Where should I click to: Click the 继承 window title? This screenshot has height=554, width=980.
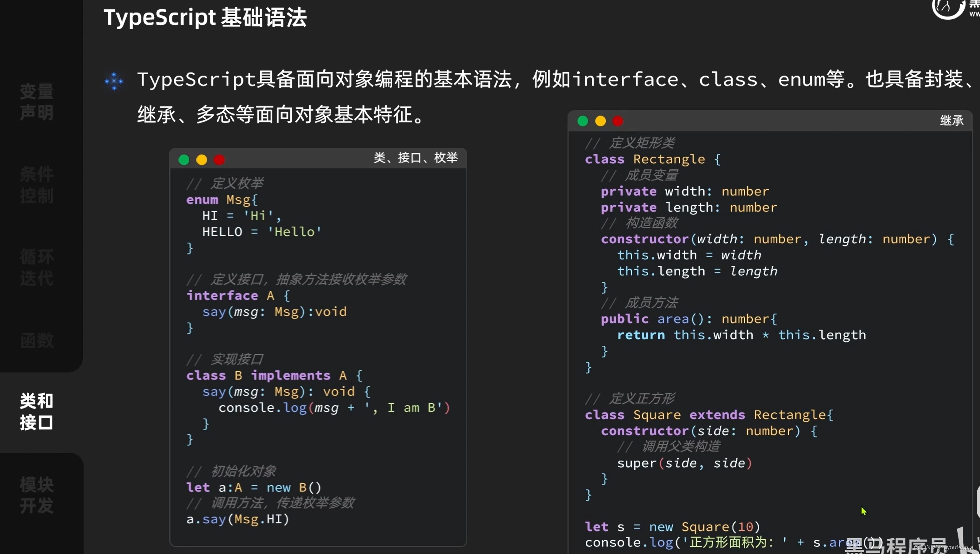coord(952,121)
